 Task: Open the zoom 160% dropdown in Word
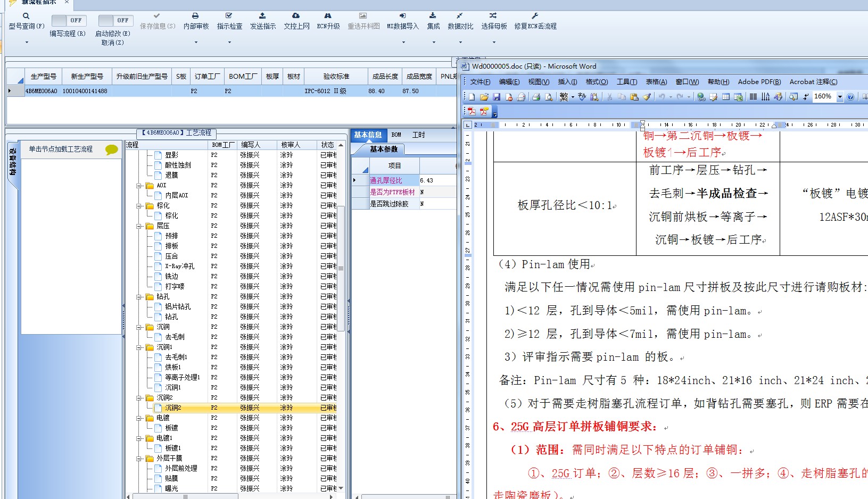click(x=840, y=97)
